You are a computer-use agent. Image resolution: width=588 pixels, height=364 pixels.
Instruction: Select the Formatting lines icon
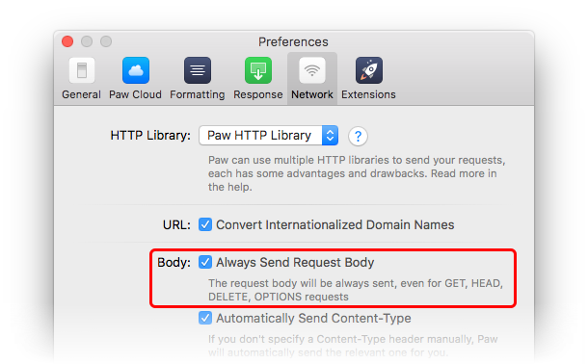[198, 70]
